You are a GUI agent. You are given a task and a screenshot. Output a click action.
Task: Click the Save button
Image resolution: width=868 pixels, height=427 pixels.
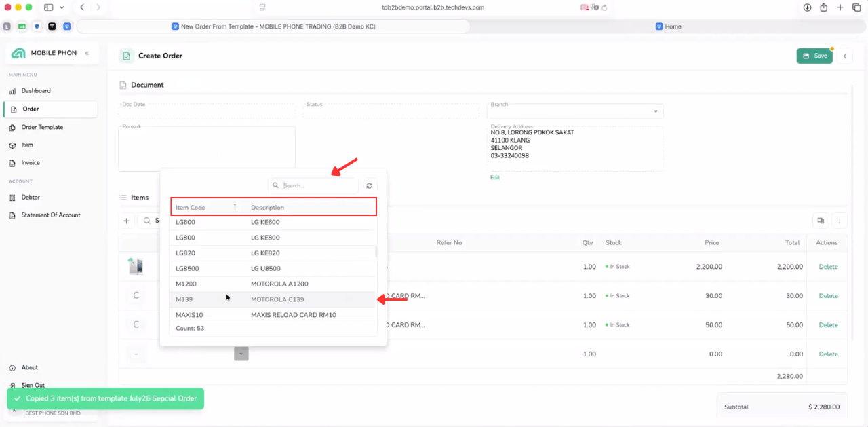tap(814, 56)
